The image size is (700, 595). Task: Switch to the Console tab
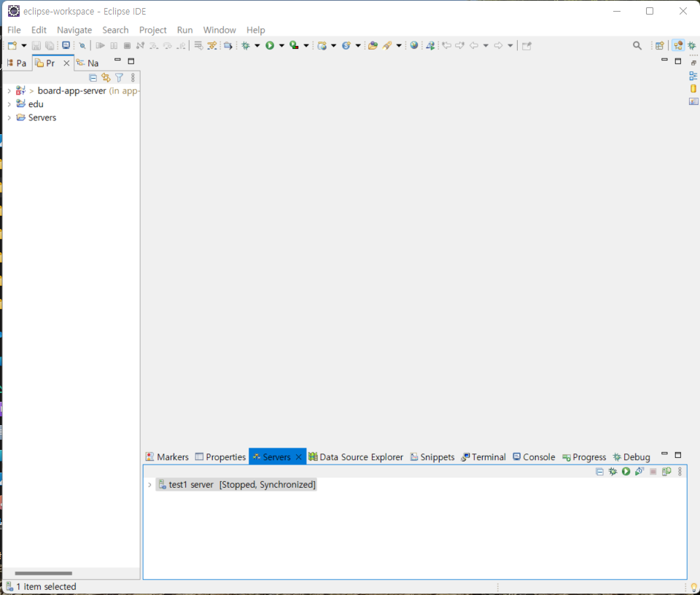pos(534,456)
